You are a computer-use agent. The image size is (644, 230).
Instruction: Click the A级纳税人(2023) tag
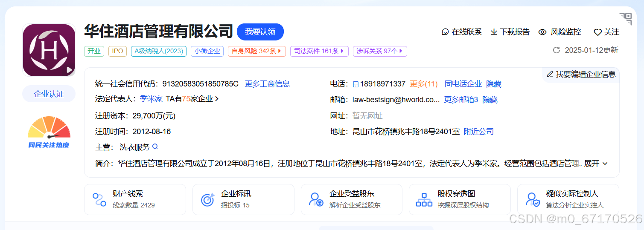159,51
